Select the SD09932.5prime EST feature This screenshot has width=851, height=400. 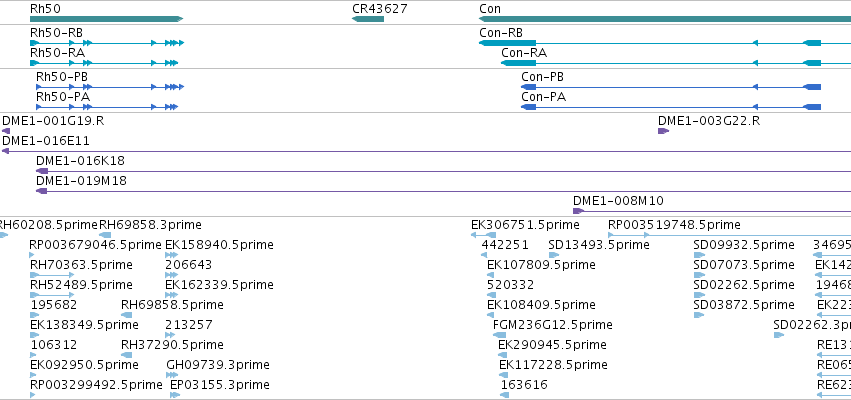[699, 255]
